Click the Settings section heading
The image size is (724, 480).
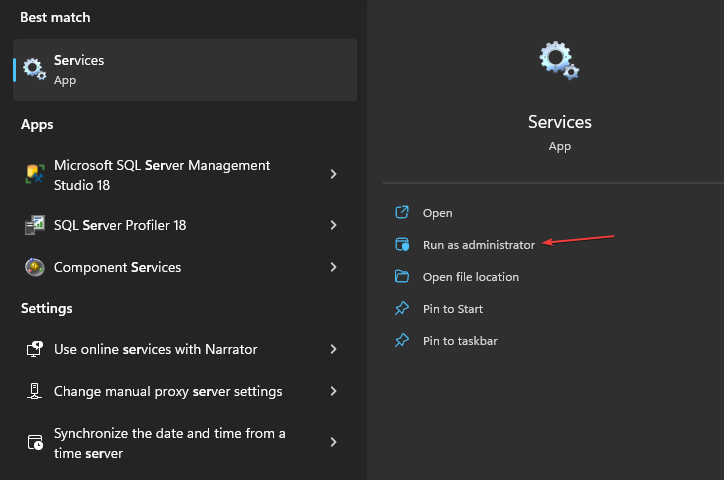coord(47,308)
